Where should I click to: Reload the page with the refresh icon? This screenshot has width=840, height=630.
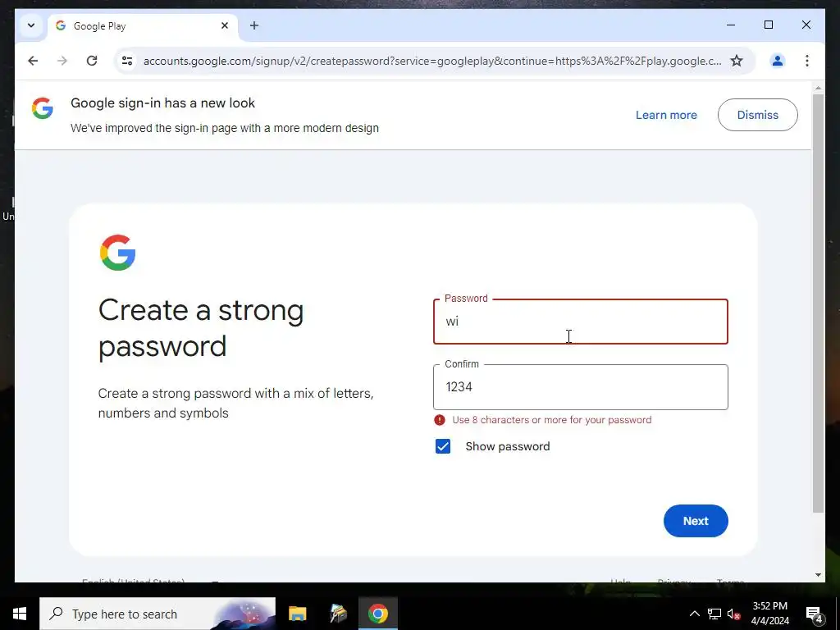(x=92, y=61)
